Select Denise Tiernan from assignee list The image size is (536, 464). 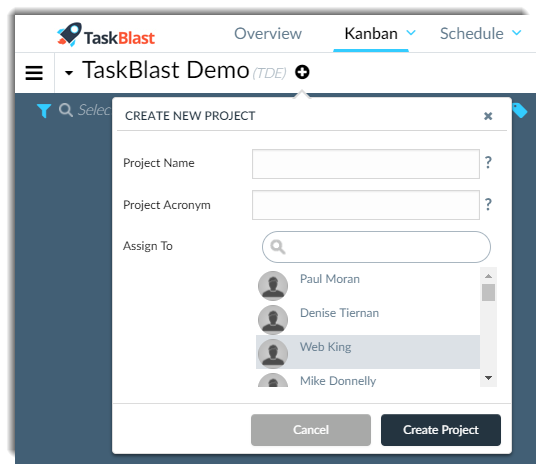[368, 318]
